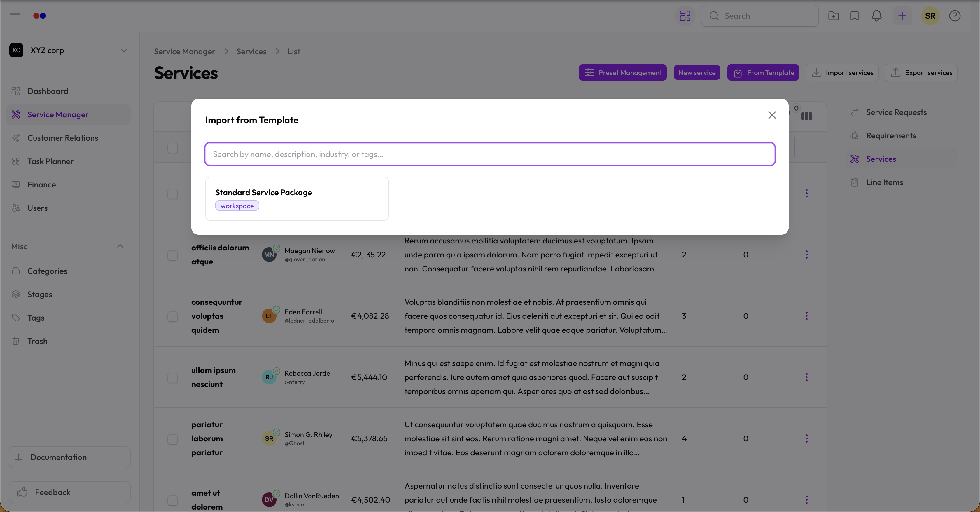Go to Dashboard in the sidebar

pyautogui.click(x=69, y=91)
